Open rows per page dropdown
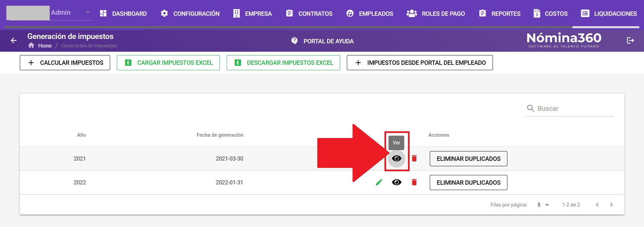Screen dimensions: 644x227 [543, 205]
